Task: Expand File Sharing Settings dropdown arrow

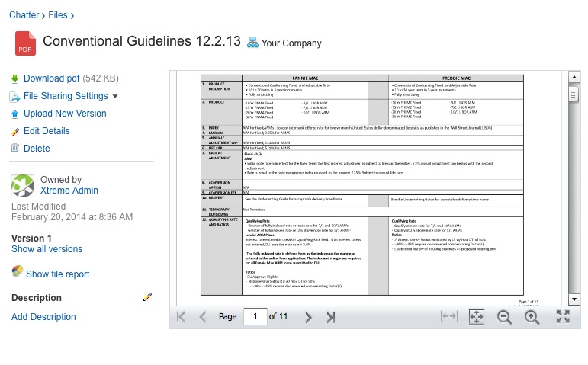Action: [x=115, y=96]
